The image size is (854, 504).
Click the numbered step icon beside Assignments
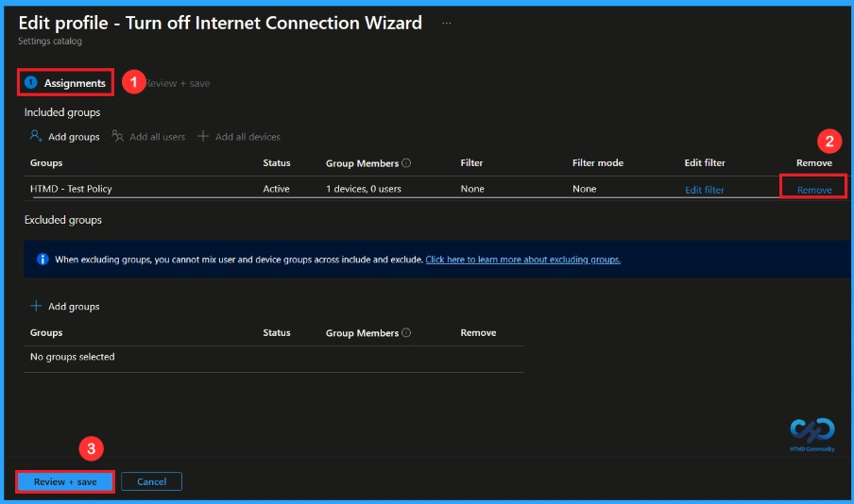click(x=31, y=82)
